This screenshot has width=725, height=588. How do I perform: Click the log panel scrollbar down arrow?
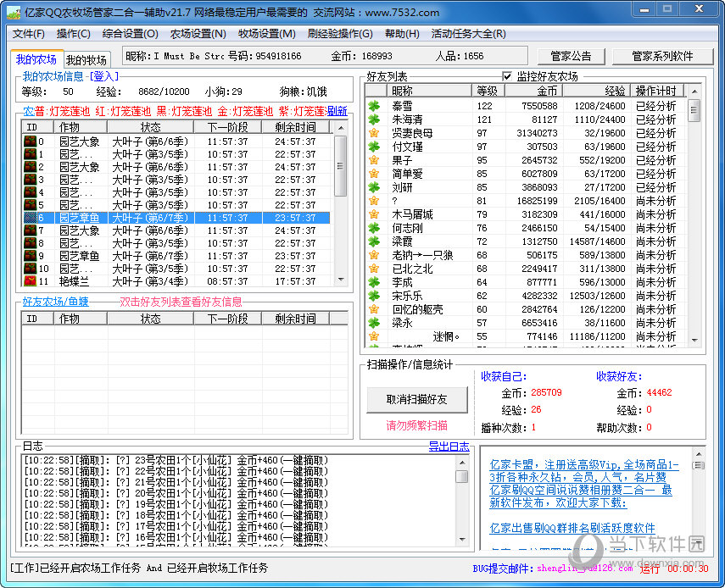462,540
